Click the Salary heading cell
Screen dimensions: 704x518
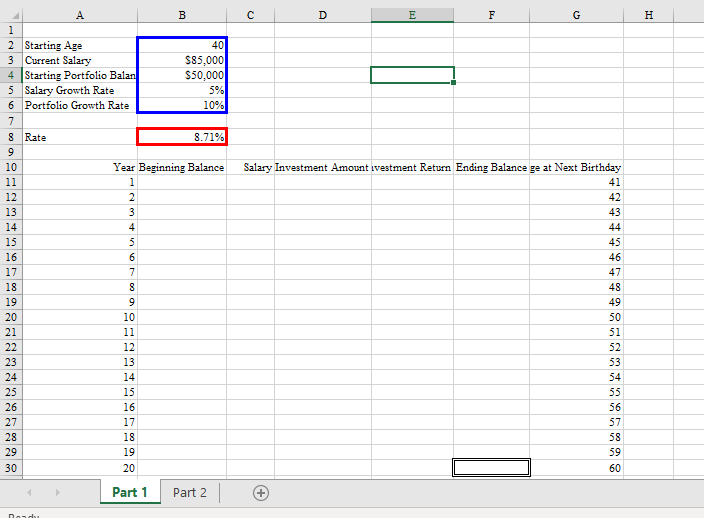click(251, 167)
